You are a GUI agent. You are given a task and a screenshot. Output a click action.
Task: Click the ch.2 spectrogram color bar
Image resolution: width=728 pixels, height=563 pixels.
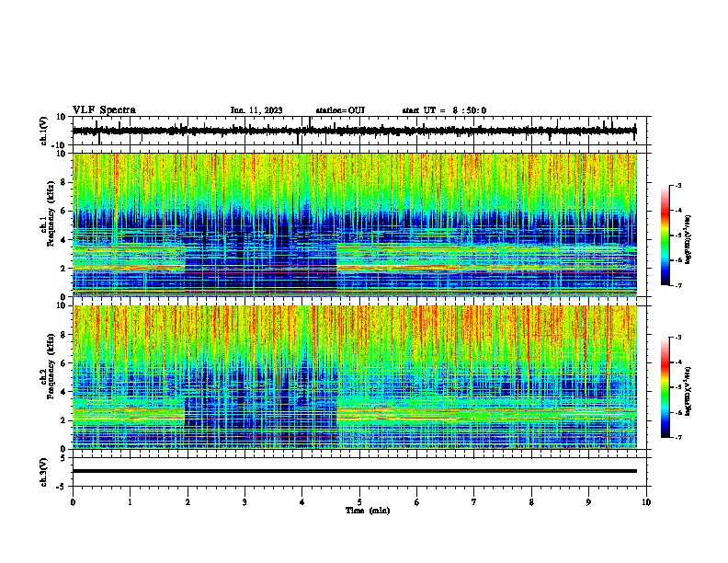pos(665,387)
